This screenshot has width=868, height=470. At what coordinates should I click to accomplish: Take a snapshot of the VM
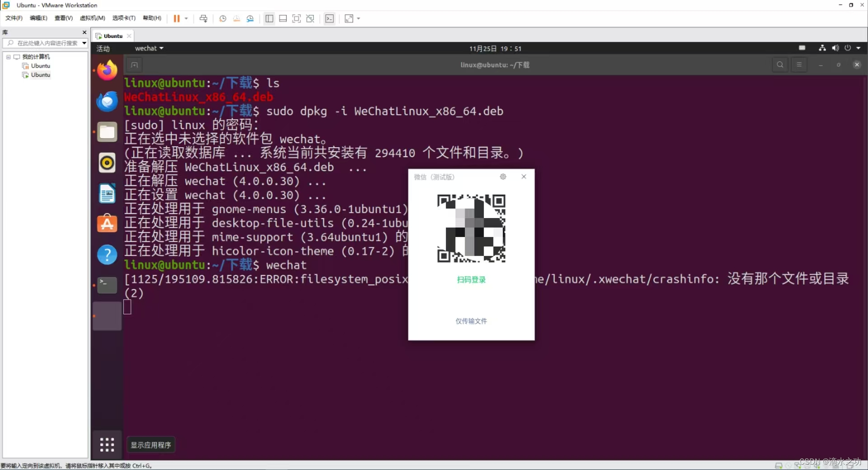(x=222, y=19)
